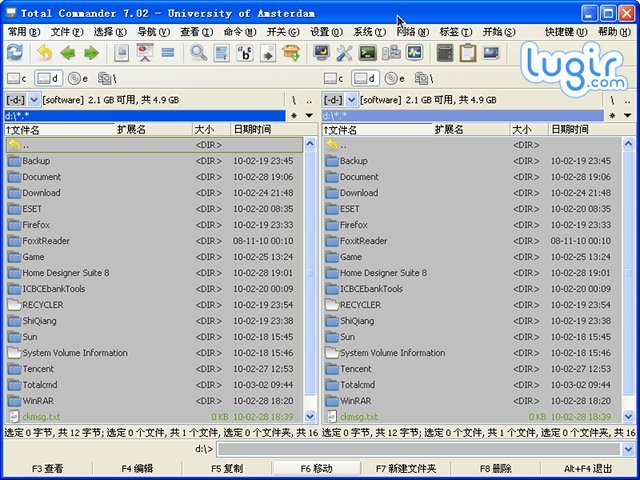
Task: Open right panel favorites asterisk button
Action: [x=612, y=116]
